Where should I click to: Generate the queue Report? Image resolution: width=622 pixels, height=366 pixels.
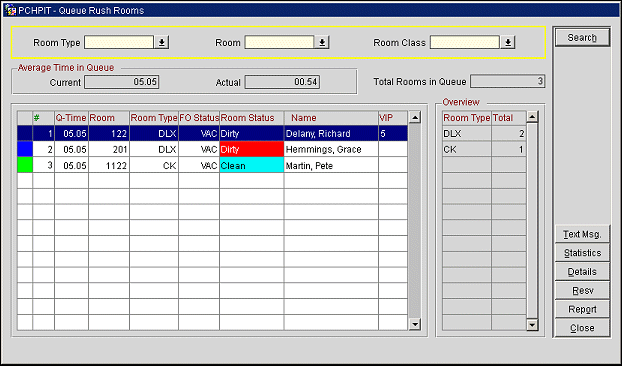(582, 309)
